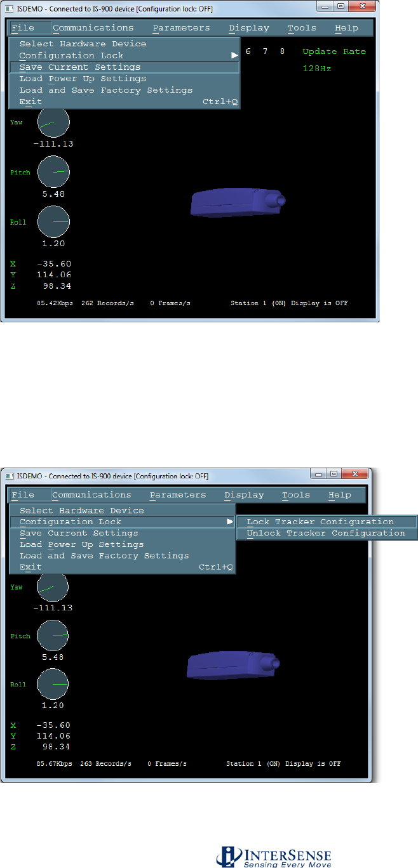Click 85.67Kbps status in lower window

(55, 764)
